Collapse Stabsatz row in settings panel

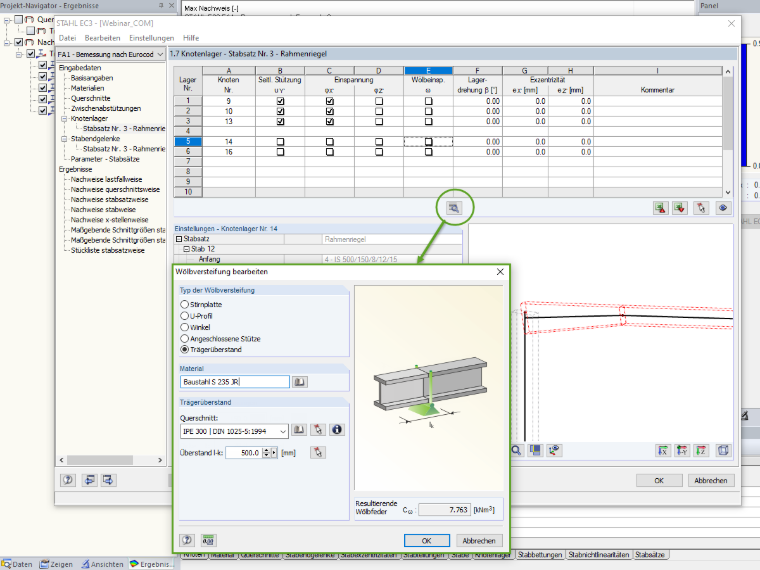179,239
